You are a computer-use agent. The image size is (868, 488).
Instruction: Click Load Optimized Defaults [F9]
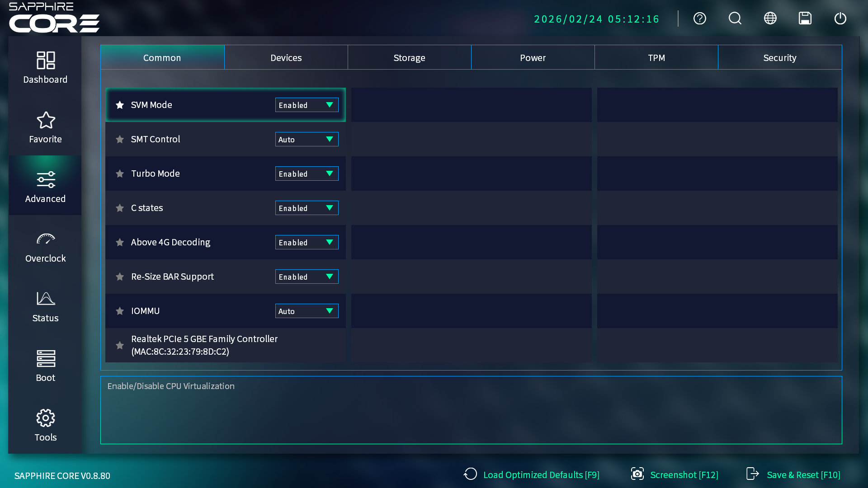[532, 474]
